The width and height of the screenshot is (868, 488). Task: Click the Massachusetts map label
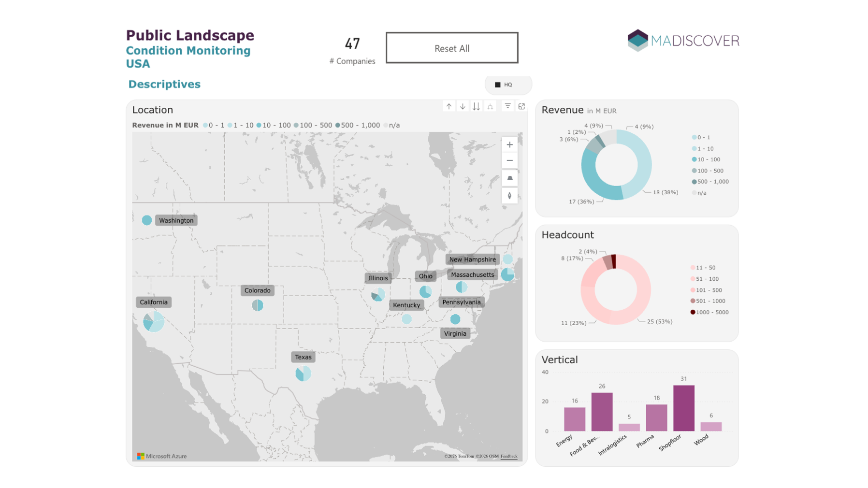(472, 275)
